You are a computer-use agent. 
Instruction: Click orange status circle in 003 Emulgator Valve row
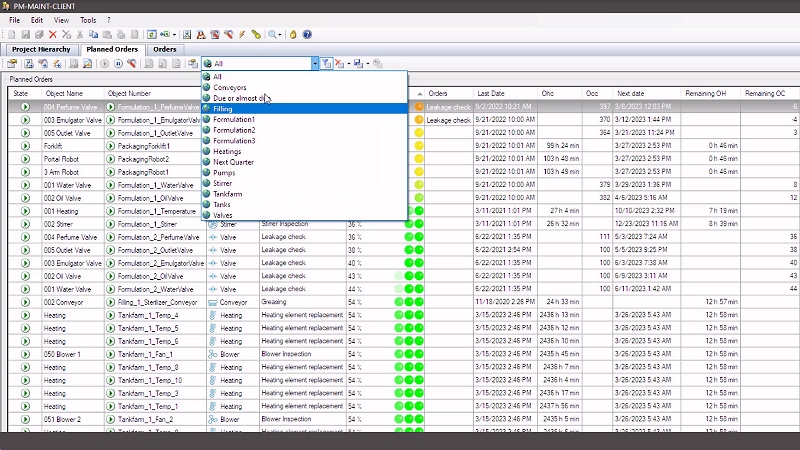coord(419,120)
